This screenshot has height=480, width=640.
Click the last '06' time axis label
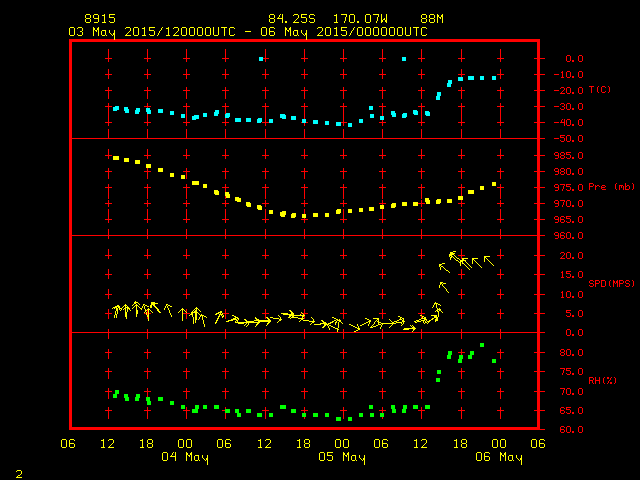538,444
